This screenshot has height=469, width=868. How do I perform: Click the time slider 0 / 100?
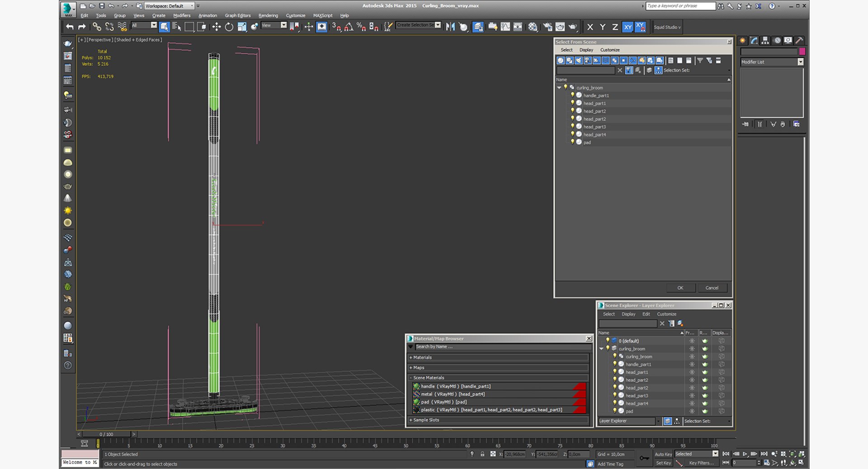(106, 434)
